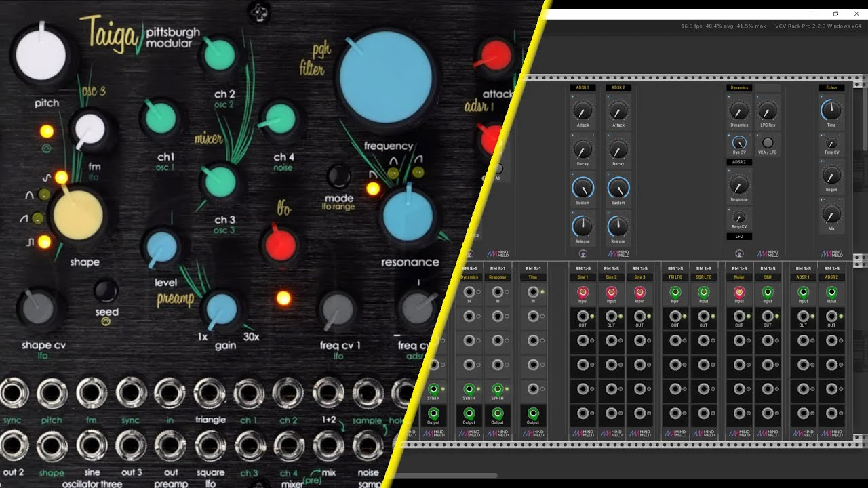Image resolution: width=868 pixels, height=488 pixels.
Task: Adjust the ADSR 2 Decay knob
Action: 618,149
